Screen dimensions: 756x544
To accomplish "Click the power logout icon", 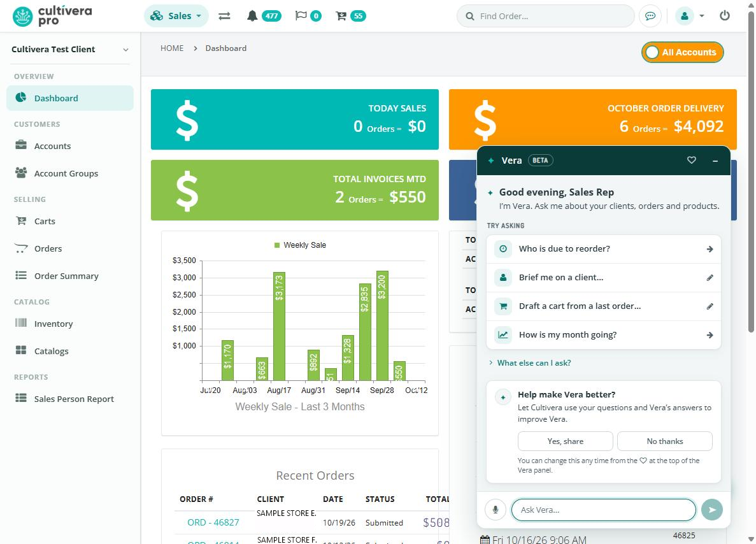I will [725, 15].
